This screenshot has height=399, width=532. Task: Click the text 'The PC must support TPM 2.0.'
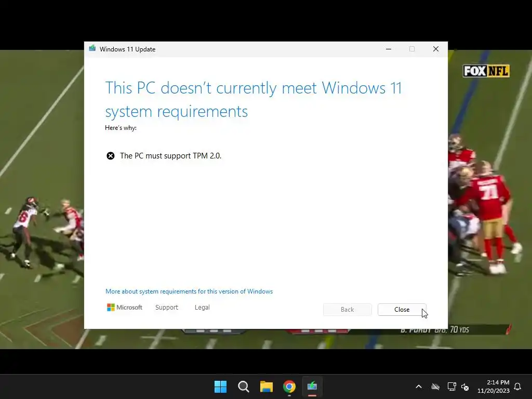[170, 156]
